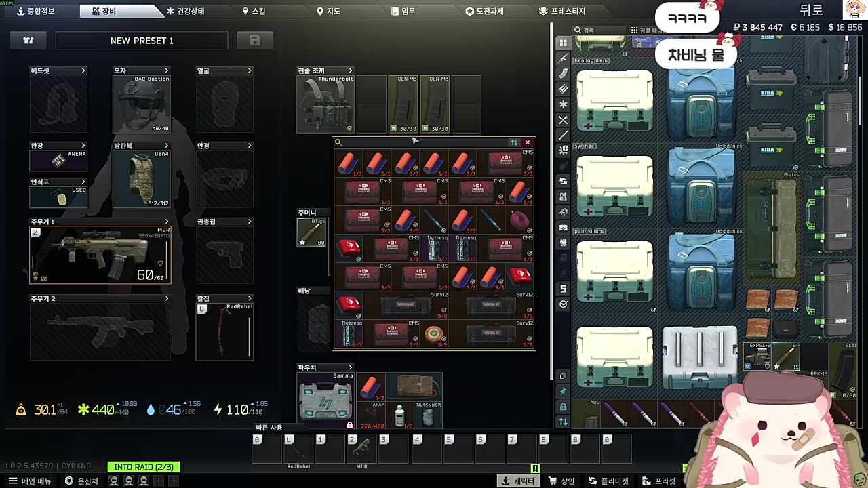Select the grid all-items stash filter
This screenshot has height=488, width=868.
(x=563, y=43)
